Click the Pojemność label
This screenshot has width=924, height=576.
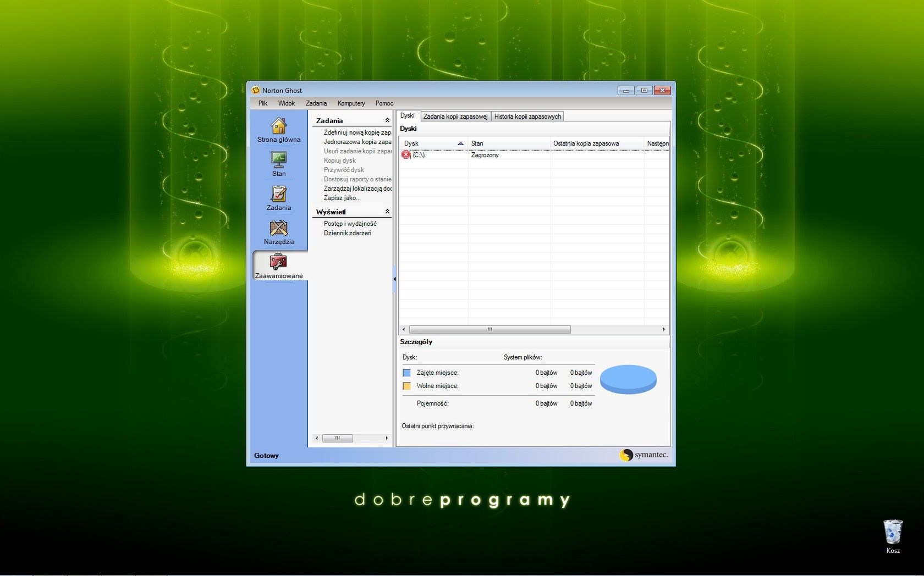433,403
